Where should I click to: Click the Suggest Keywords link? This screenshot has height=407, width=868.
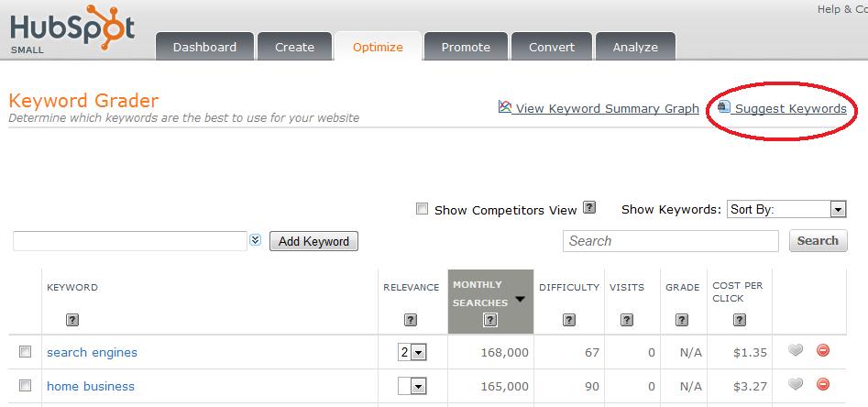click(790, 108)
